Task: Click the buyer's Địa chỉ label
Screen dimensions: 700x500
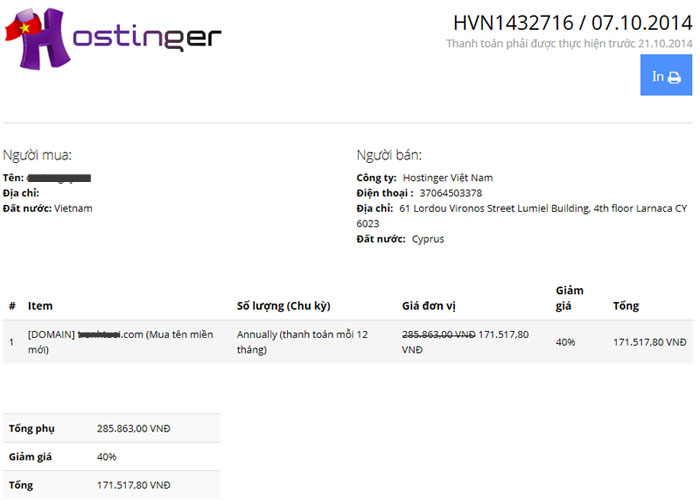Action: pos(21,193)
